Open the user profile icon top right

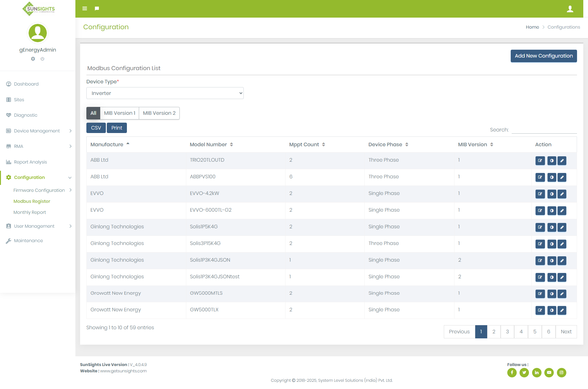tap(570, 9)
